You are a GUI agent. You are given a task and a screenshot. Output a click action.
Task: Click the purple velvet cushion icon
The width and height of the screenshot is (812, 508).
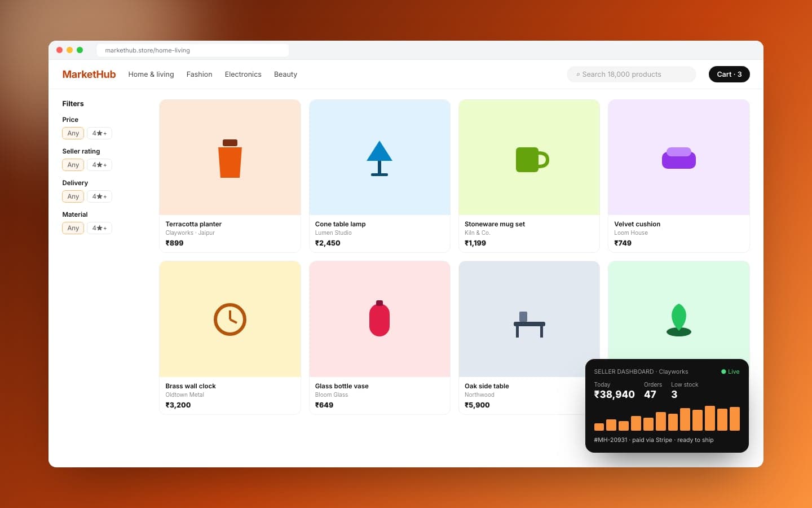click(x=679, y=158)
